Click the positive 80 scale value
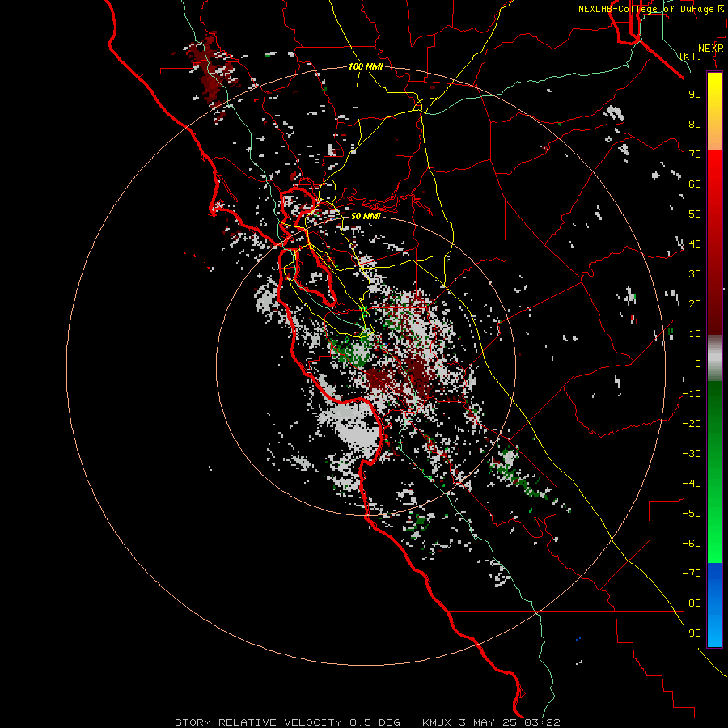 coord(695,124)
